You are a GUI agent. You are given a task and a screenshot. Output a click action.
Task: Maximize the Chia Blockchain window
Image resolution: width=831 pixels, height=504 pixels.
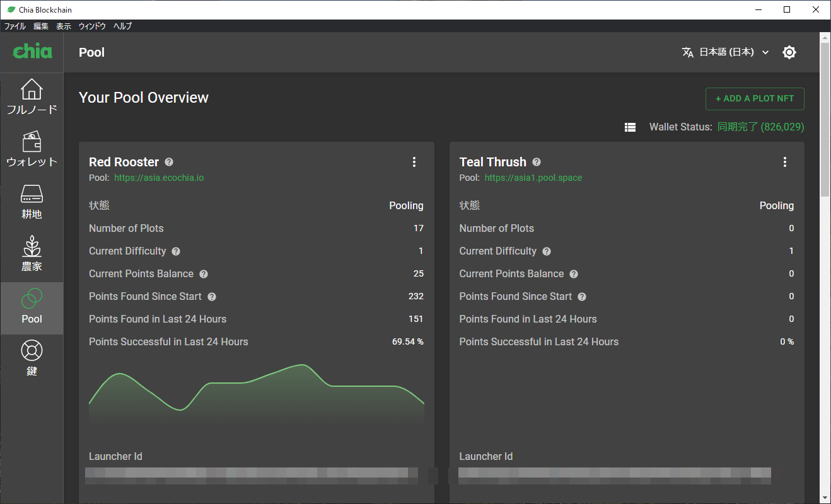787,9
